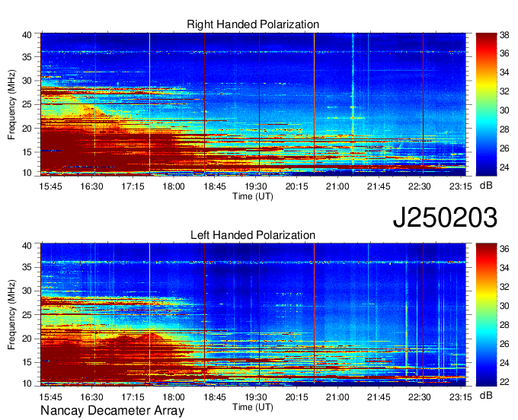This screenshot has width=518, height=420.
Task: Click the Left Handed plot color scale bar
Action: [x=486, y=315]
